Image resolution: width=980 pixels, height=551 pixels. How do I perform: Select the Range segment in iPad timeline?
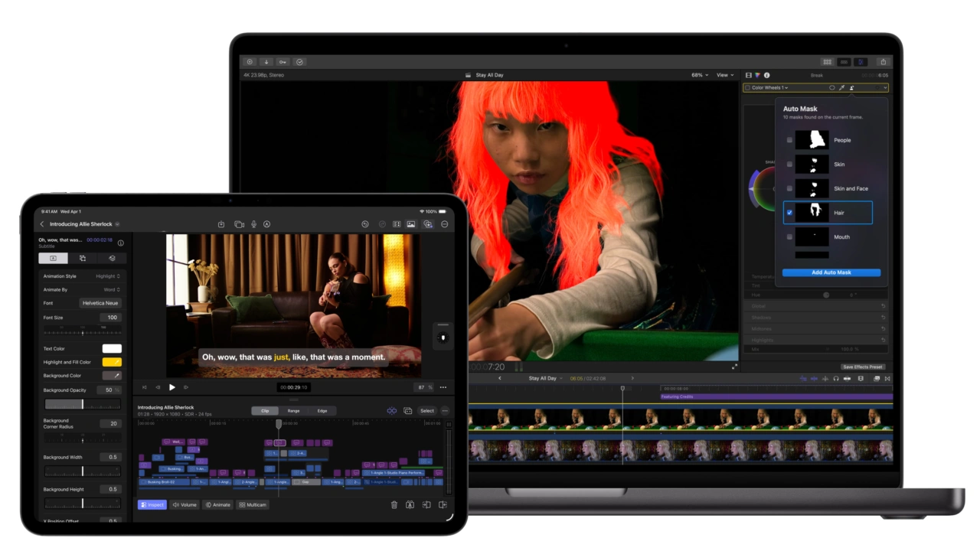(293, 411)
